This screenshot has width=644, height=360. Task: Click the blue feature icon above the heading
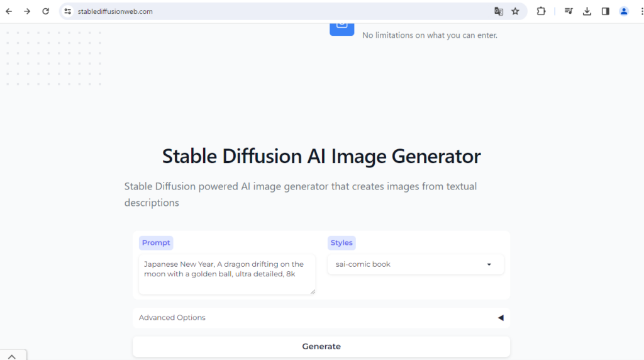pyautogui.click(x=341, y=30)
